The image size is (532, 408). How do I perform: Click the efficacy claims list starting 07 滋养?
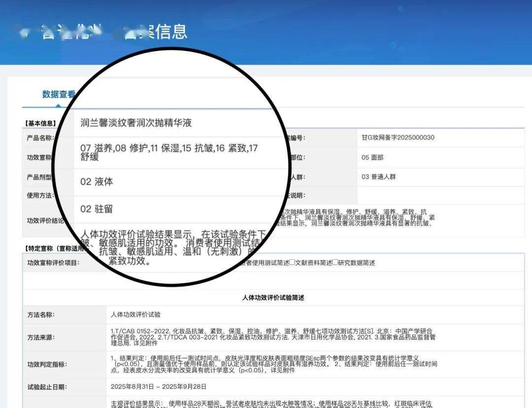coord(169,152)
